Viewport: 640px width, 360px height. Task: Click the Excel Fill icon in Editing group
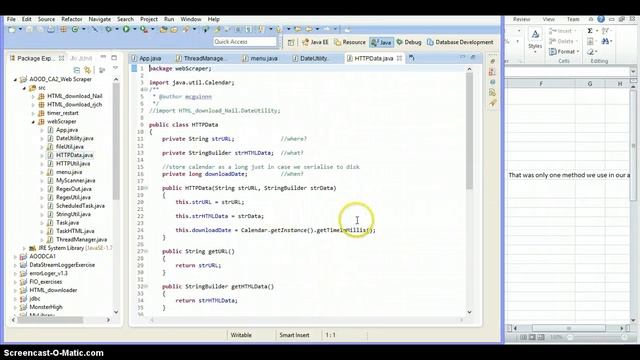pyautogui.click(x=590, y=41)
